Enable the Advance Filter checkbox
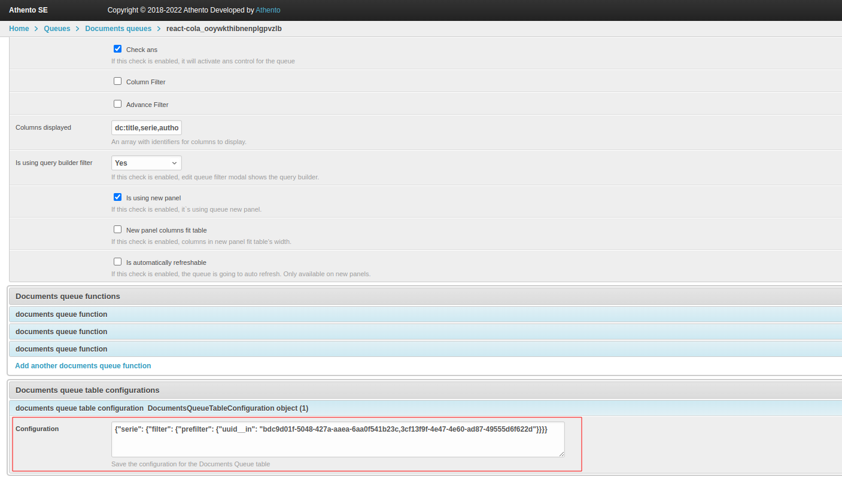 tap(117, 104)
